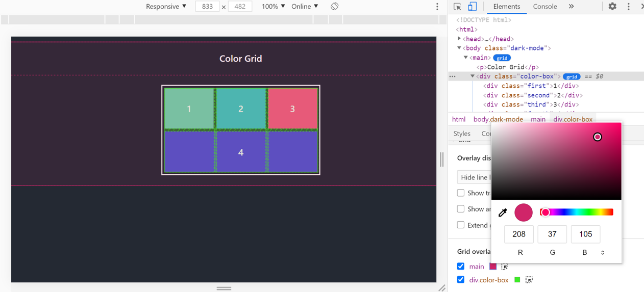Toggle the device toolbar icon

coord(473,7)
